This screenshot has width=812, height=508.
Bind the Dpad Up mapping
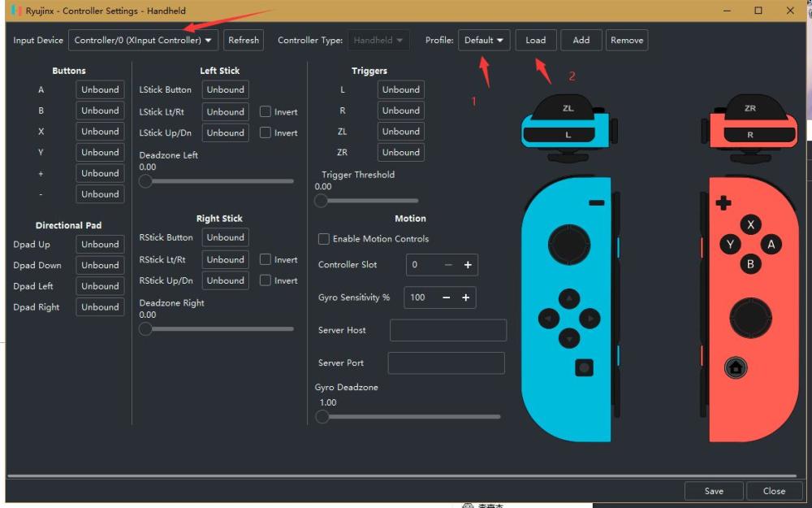pyautogui.click(x=100, y=244)
